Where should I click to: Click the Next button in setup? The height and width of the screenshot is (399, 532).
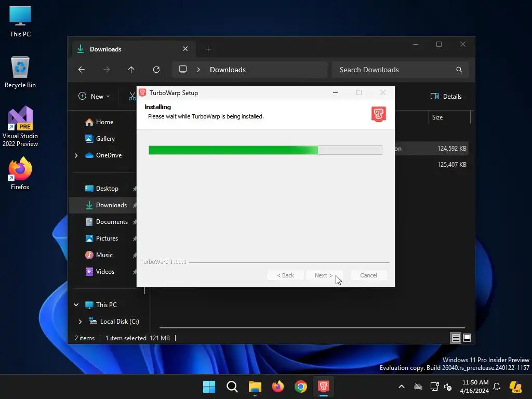(x=324, y=275)
